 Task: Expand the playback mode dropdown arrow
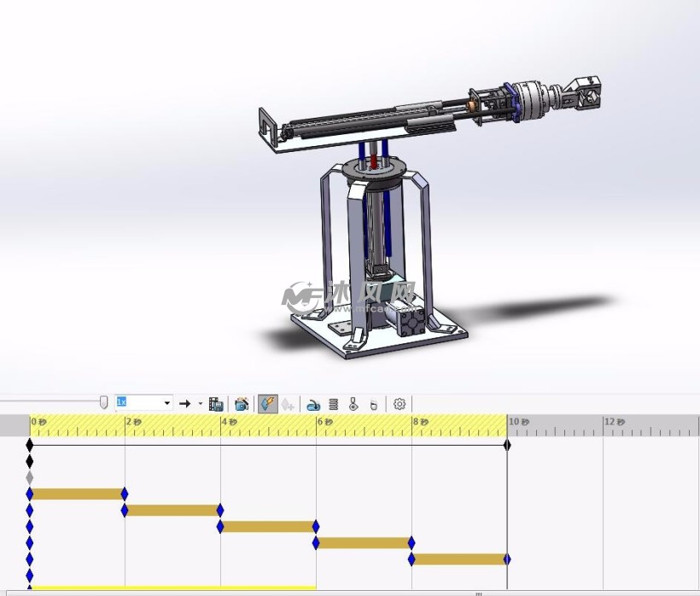[201, 404]
